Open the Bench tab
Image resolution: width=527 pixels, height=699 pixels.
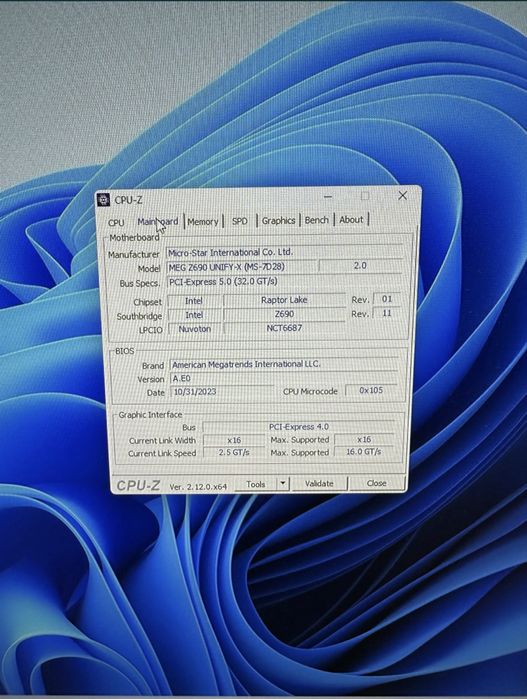[x=317, y=220]
